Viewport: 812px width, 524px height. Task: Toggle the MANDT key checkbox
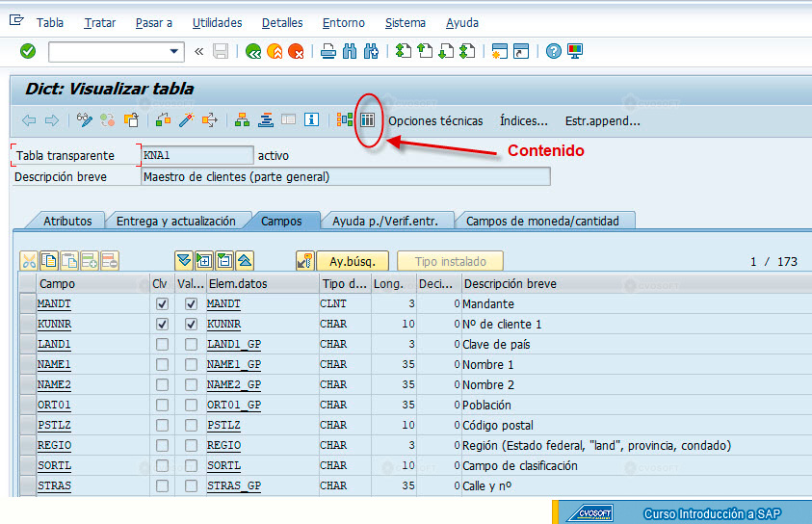click(162, 304)
